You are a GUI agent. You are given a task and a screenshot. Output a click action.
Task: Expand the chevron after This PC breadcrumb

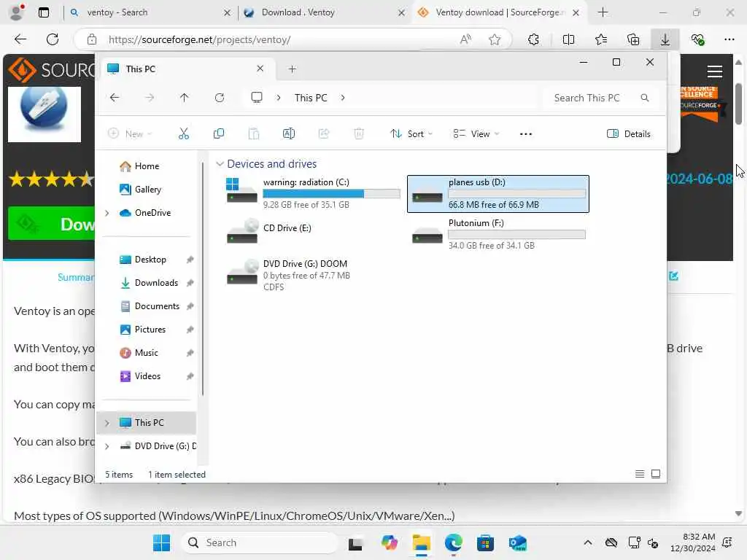tap(343, 98)
